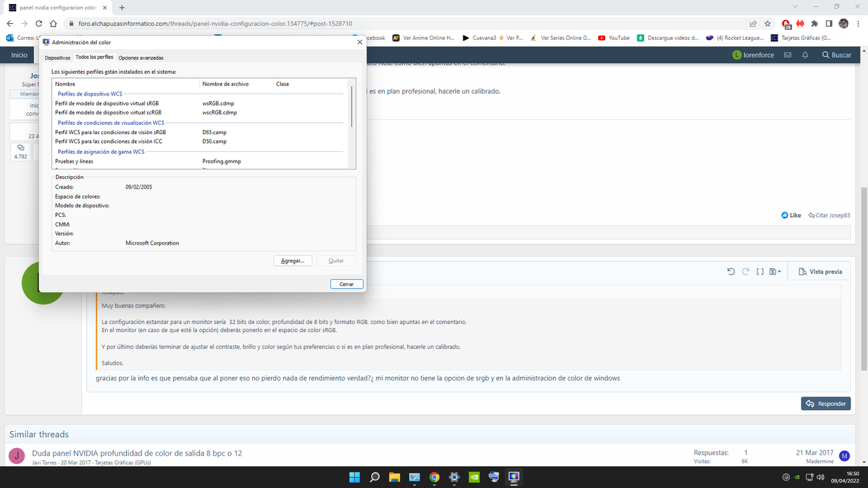Click Citar Josep83 link
Viewport: 868px width, 488px height.
coord(829,215)
